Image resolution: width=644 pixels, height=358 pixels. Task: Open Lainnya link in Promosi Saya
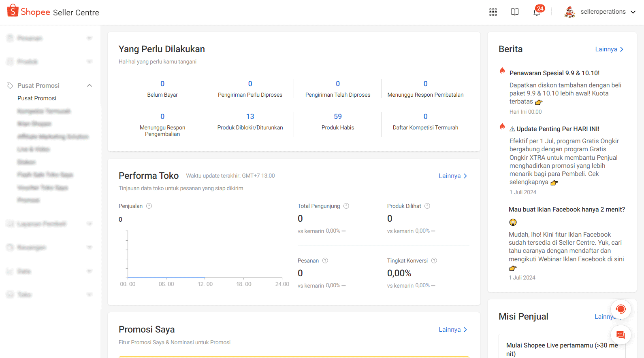coord(453,330)
